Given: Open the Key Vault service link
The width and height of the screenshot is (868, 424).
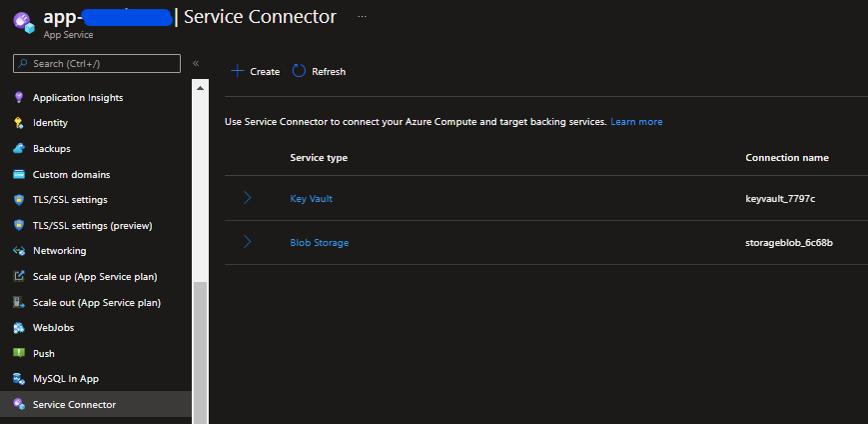Looking at the screenshot, I should [311, 198].
